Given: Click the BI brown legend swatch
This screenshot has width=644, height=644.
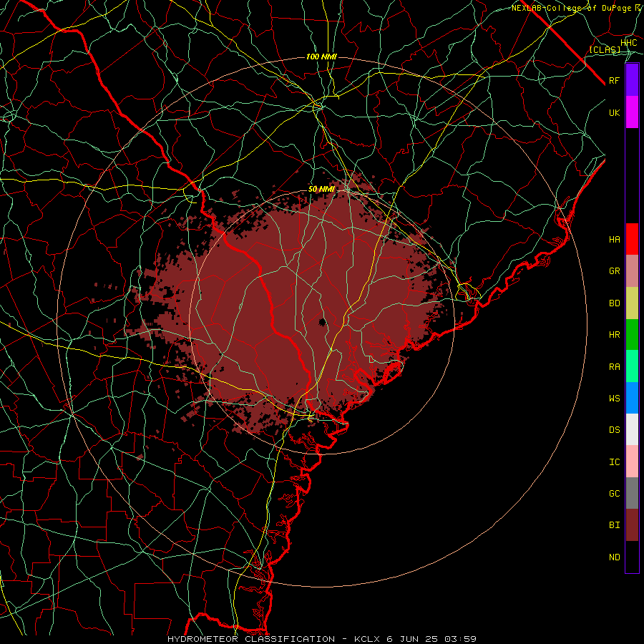Looking at the screenshot, I should pyautogui.click(x=632, y=525).
